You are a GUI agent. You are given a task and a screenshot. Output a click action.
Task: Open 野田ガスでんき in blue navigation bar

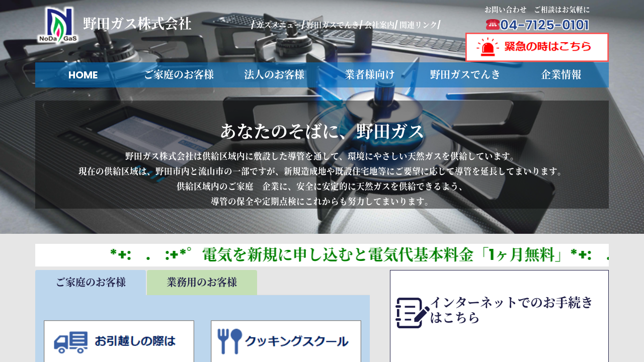pos(465,75)
